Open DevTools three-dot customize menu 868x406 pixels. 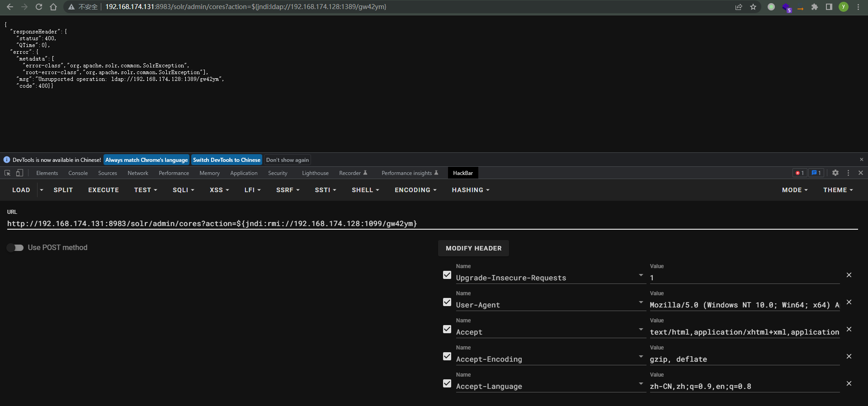[848, 173]
